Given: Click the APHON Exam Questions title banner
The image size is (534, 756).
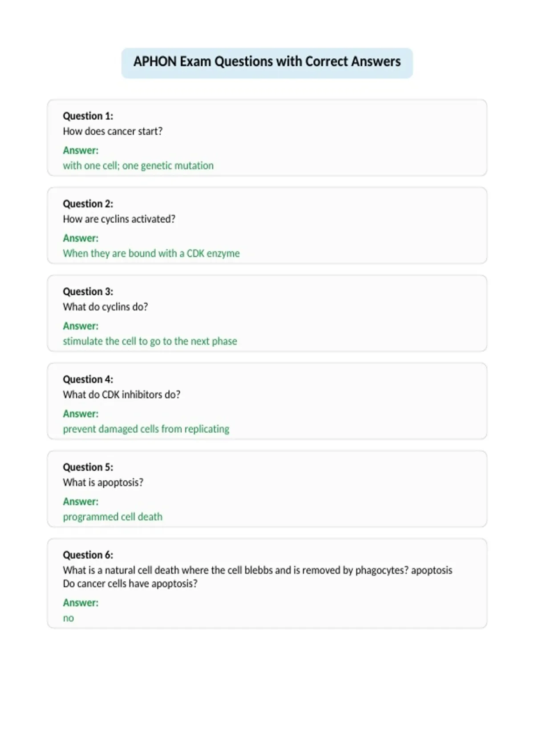Looking at the screenshot, I should (x=267, y=63).
